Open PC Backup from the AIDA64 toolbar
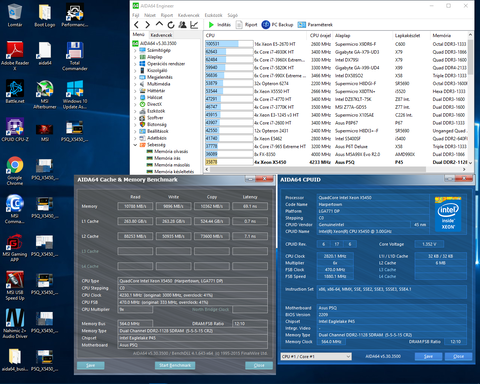480x384 pixels. tap(277, 25)
